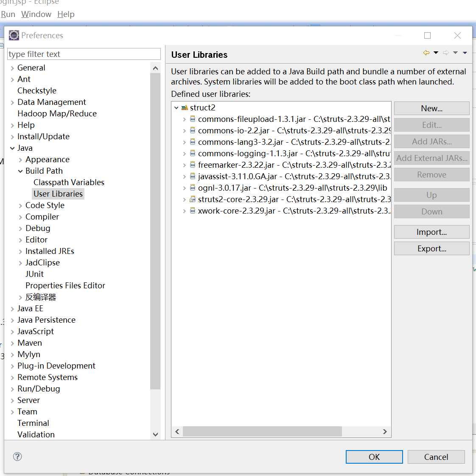
Task: Close the Preferences dialog
Action: [x=457, y=36]
